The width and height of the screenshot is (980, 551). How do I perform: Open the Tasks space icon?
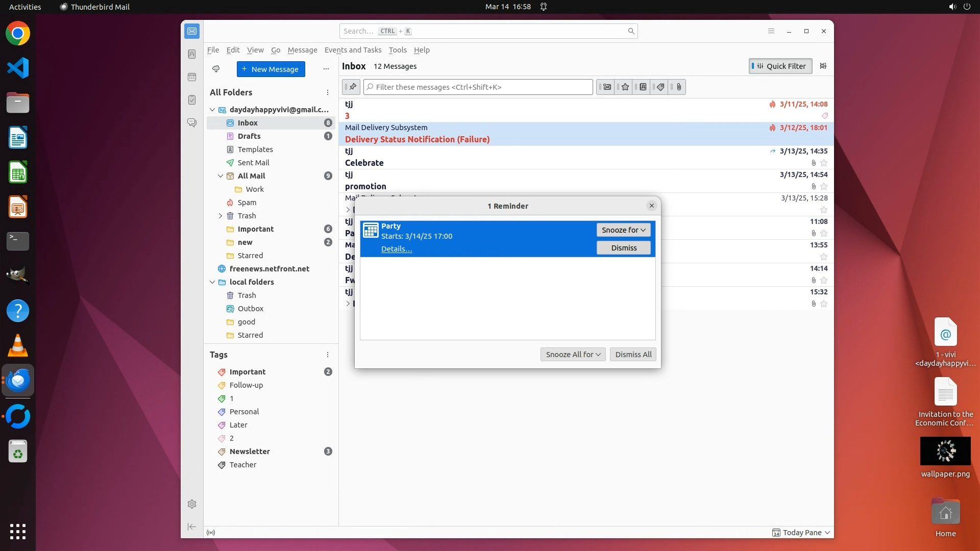point(192,100)
